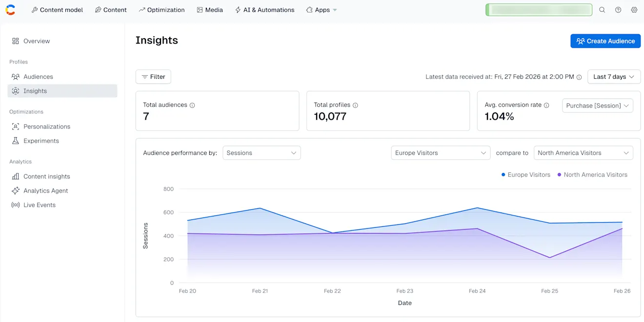Open the Audiences section in the sidebar
This screenshot has width=644, height=322.
point(38,77)
